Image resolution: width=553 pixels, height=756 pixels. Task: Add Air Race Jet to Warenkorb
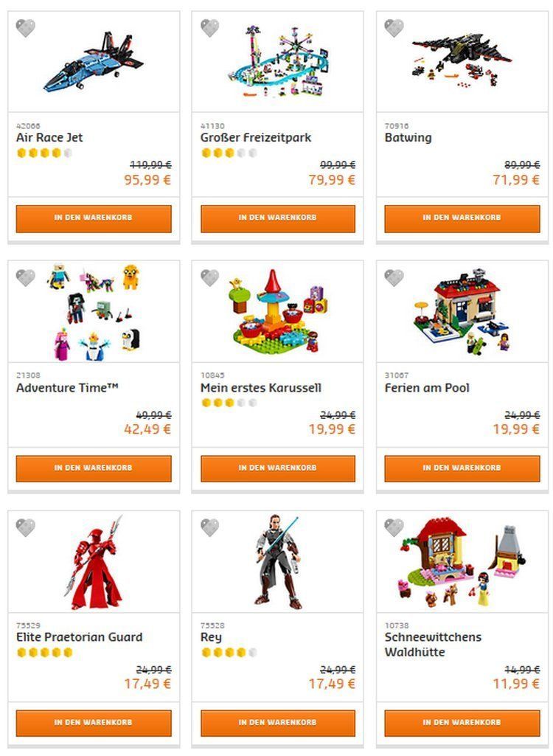(94, 218)
